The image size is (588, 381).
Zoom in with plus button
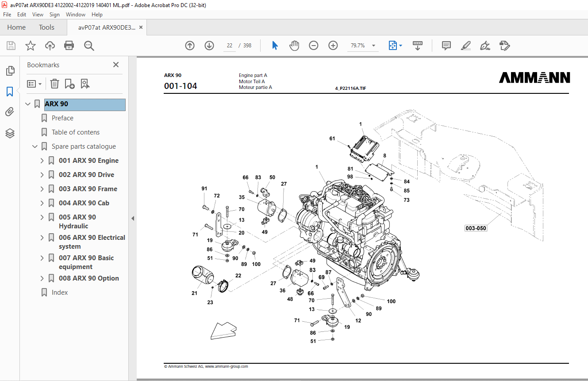[x=333, y=46]
